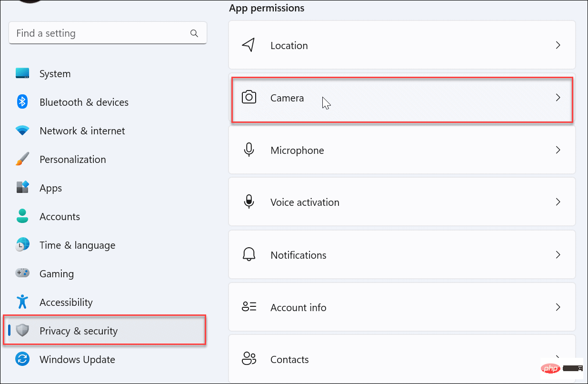Expand Voice activation using right chevron
Screen dimensions: 588x384
tap(558, 202)
